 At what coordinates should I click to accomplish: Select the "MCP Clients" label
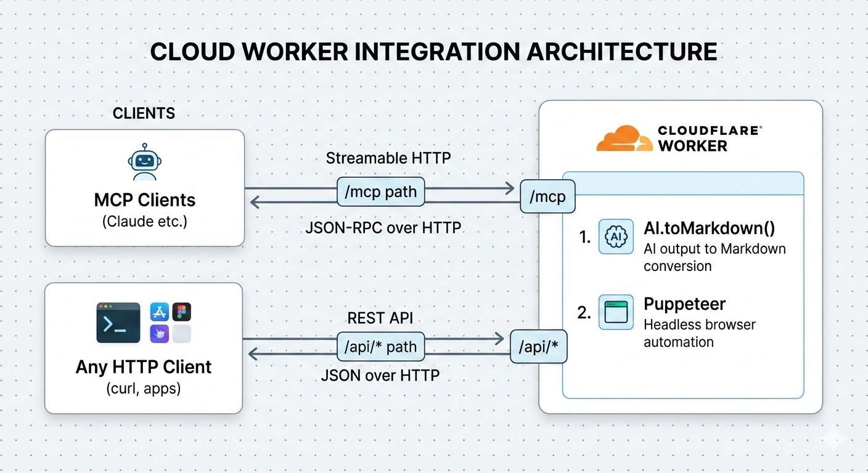click(x=145, y=200)
